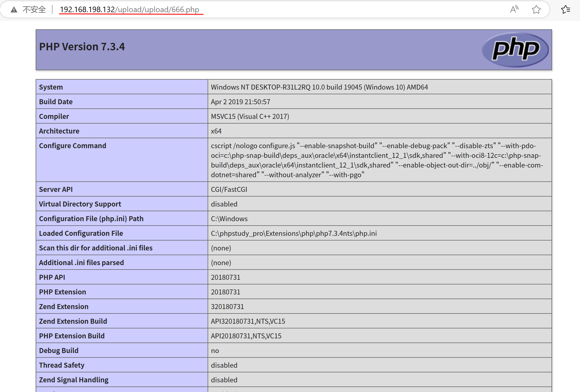Click the 不安全 security label
This screenshot has width=580, height=392.
[34, 10]
